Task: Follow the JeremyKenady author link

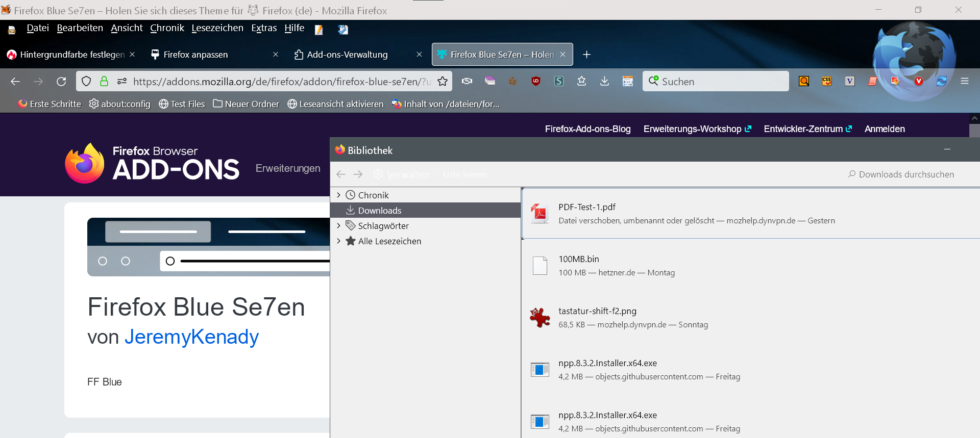Action: (x=191, y=337)
